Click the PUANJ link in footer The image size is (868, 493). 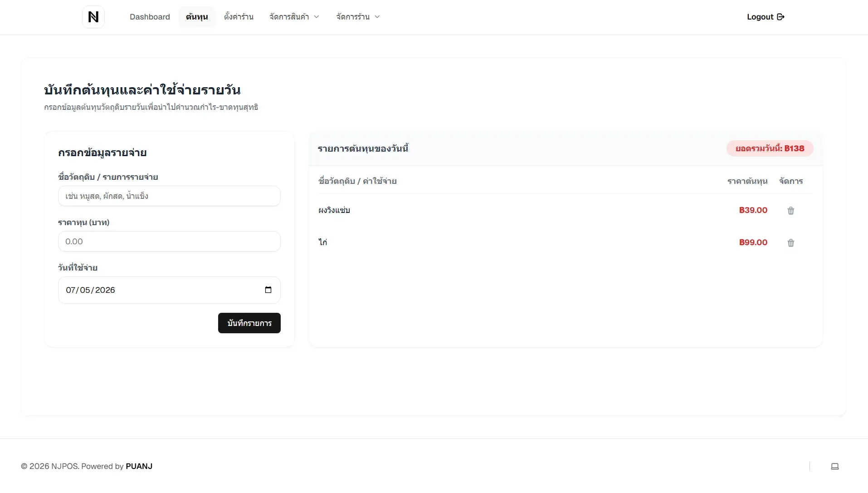point(139,466)
